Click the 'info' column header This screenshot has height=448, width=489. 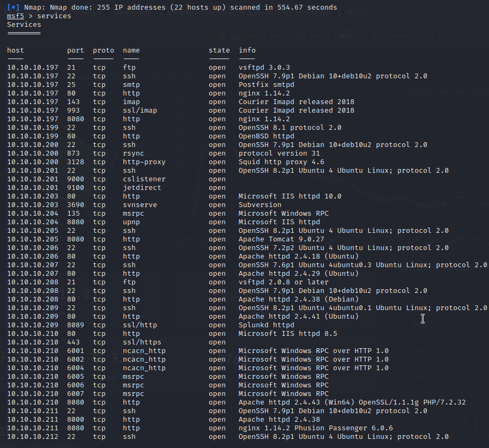pos(247,50)
